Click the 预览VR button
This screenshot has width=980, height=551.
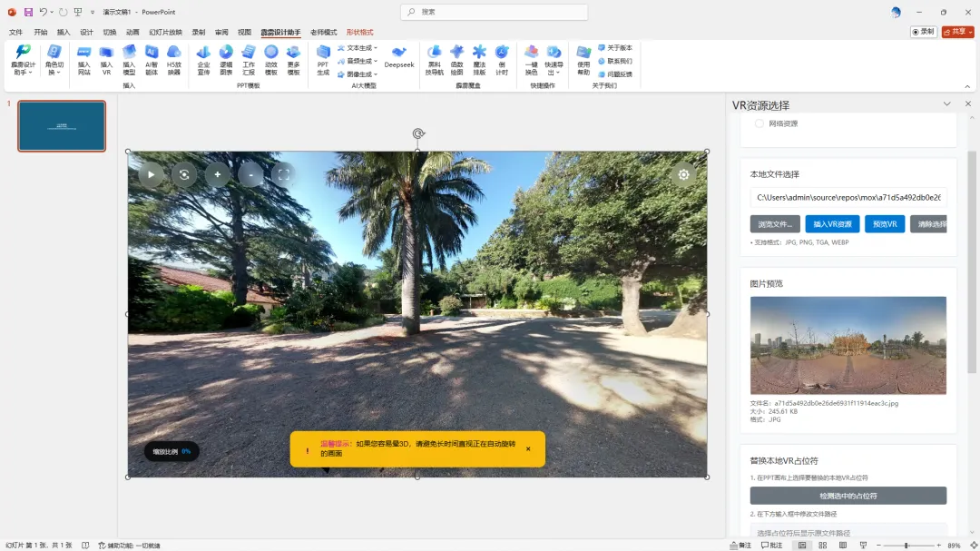(885, 224)
